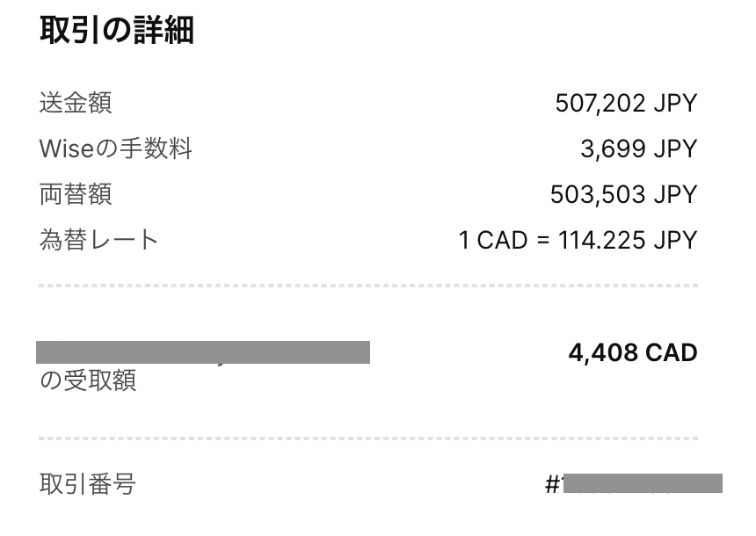The image size is (756, 536).
Task: Select the 取引番号 label
Action: click(88, 484)
